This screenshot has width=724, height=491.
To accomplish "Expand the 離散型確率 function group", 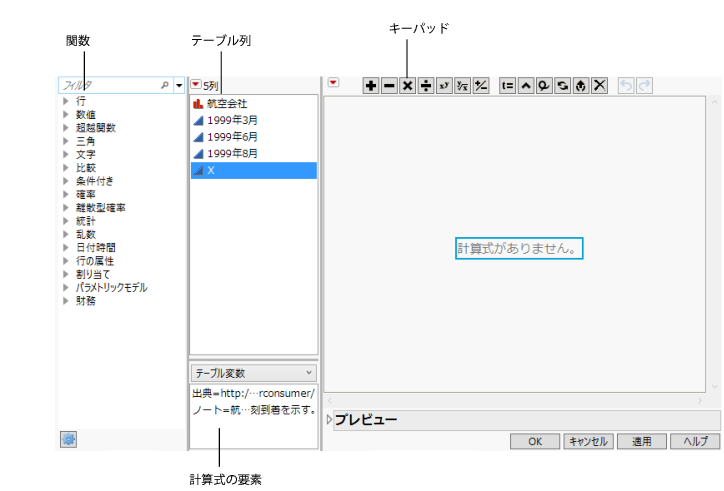I will [66, 207].
